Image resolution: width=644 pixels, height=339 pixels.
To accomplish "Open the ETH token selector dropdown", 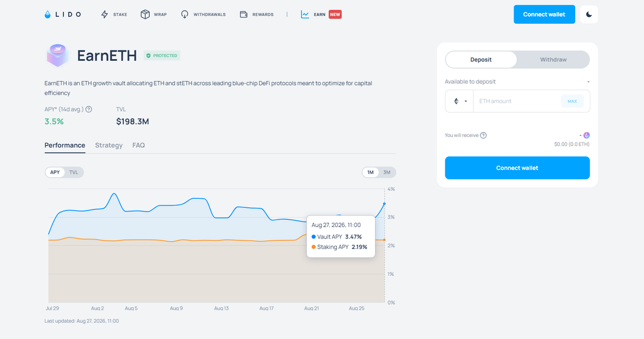I will (459, 101).
